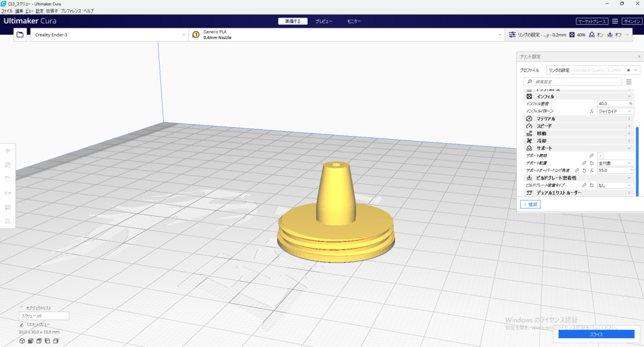Reset ビルドプレート接着タイプ with the revert arrow
Image resolution: width=644 pixels, height=347 pixels.
(591, 185)
